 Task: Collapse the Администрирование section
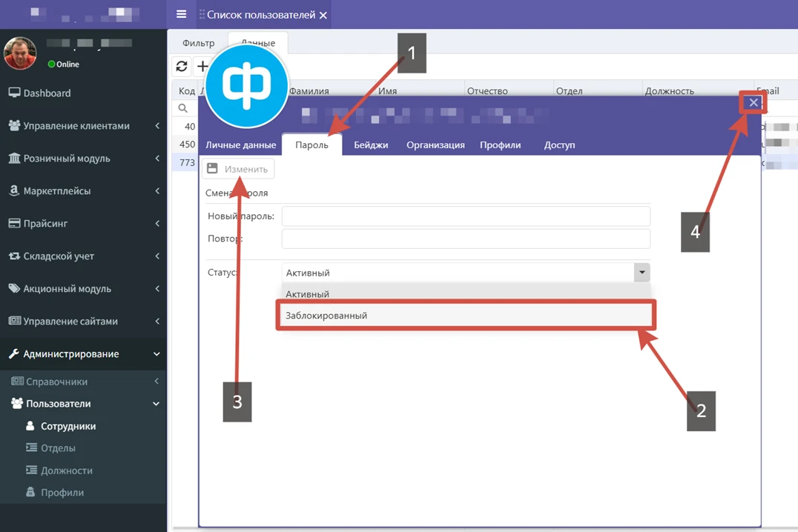(x=71, y=354)
